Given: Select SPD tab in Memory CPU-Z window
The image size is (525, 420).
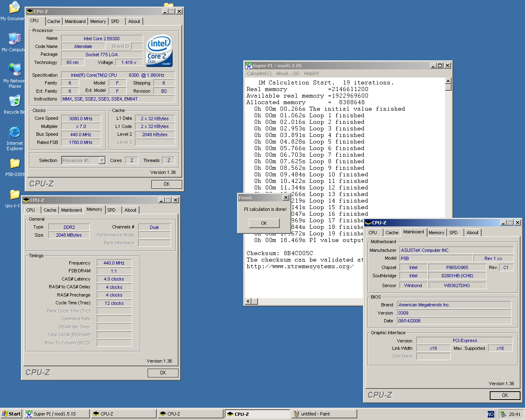Looking at the screenshot, I should point(112,210).
